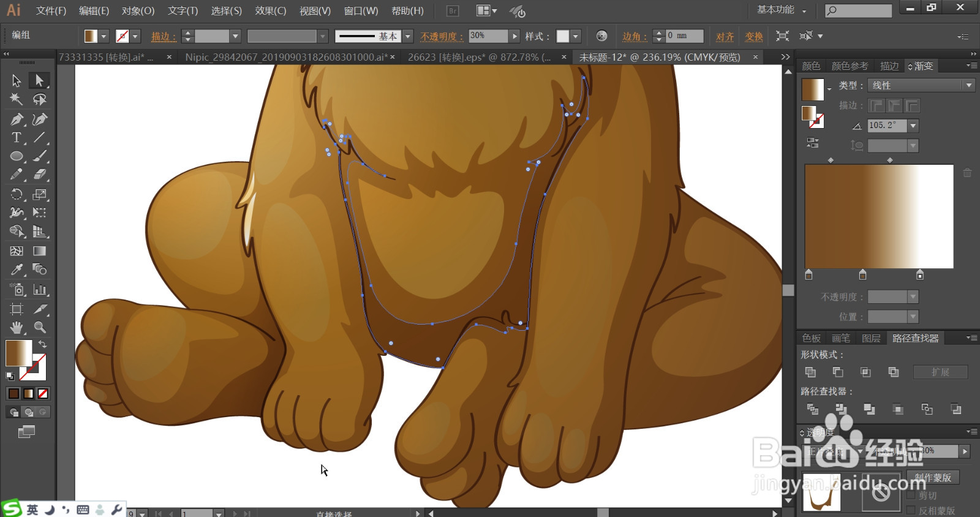Select the Artboard tool
980x517 pixels.
[x=17, y=309]
